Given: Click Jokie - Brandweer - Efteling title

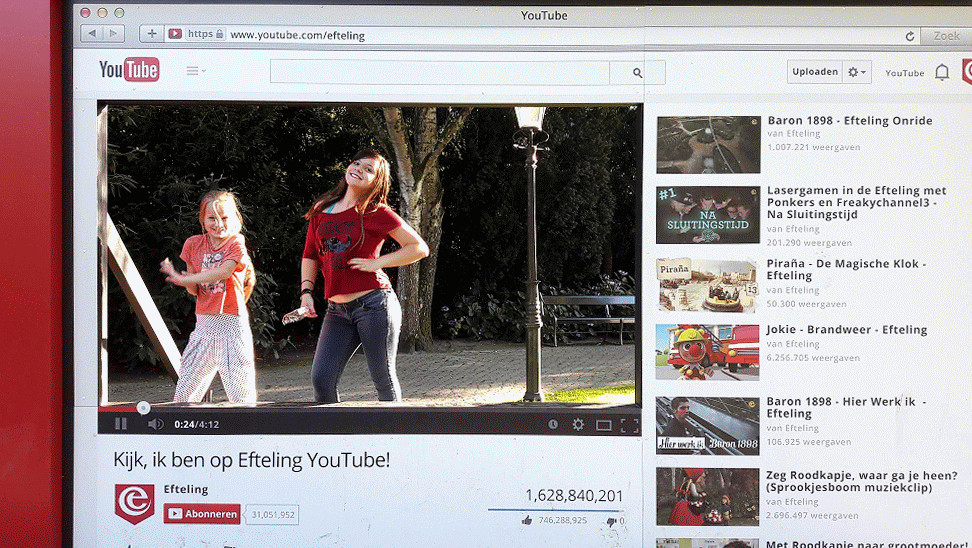Looking at the screenshot, I should [847, 330].
